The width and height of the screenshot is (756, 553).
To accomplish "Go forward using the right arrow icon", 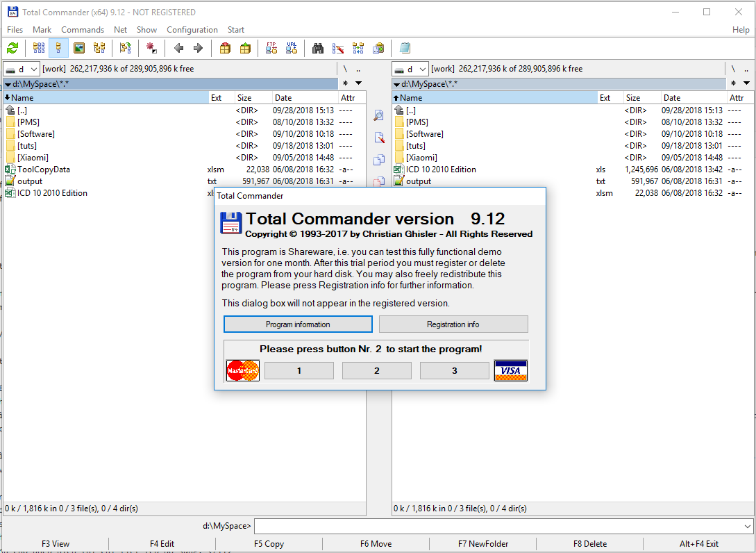I will pyautogui.click(x=198, y=48).
